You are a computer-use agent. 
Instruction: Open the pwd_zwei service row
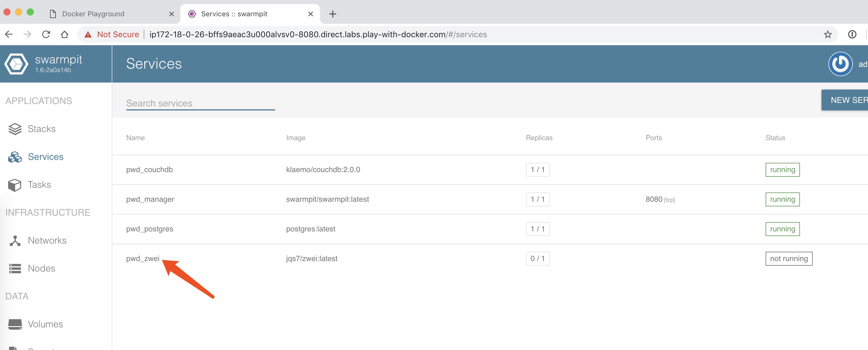point(143,258)
